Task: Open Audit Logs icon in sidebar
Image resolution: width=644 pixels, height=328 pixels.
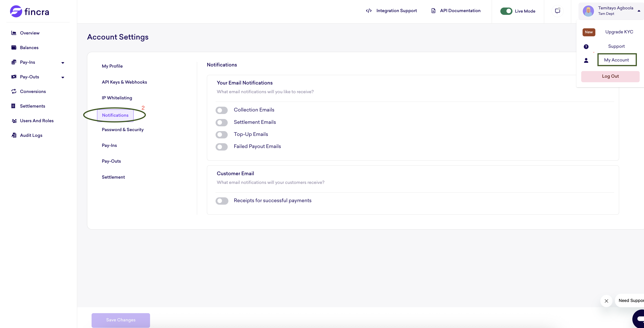Action: click(14, 135)
